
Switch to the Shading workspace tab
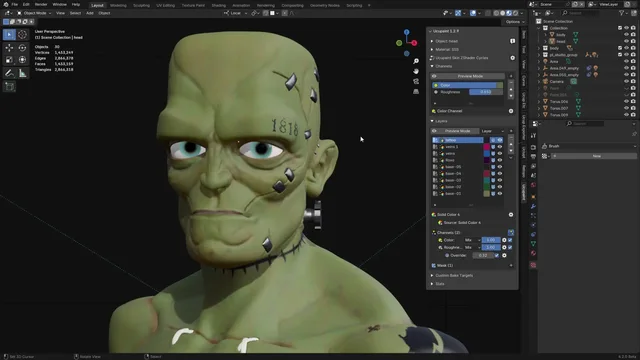(218, 5)
